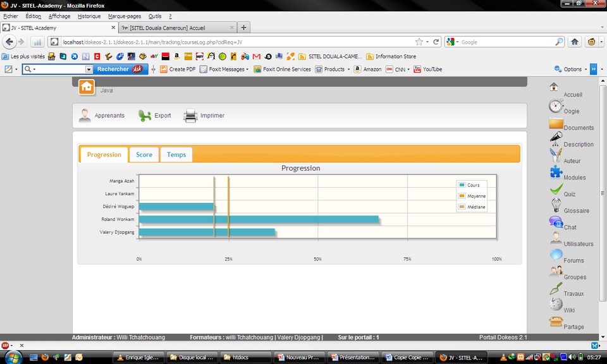
Task: Open Forums bubble icon in sidebar
Action: [556, 255]
